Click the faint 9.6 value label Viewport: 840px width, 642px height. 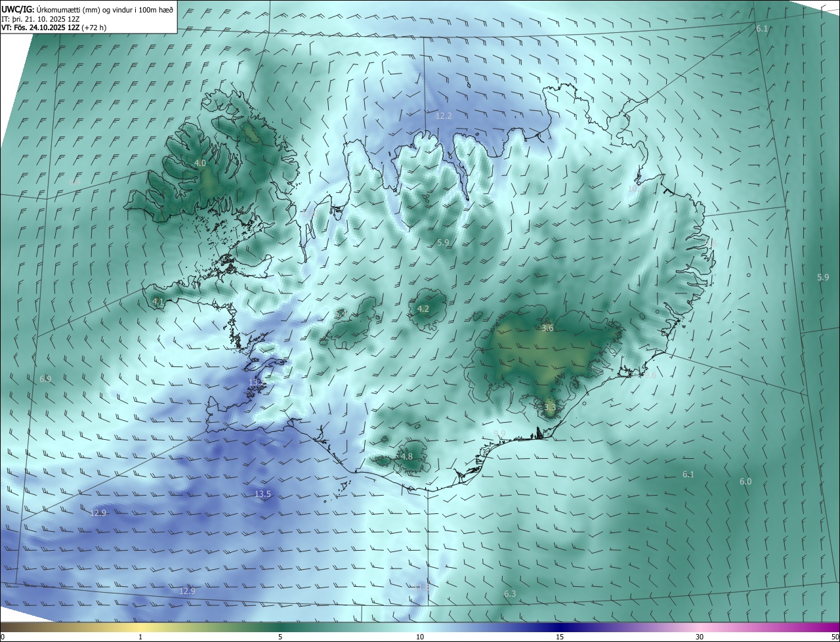point(649,375)
